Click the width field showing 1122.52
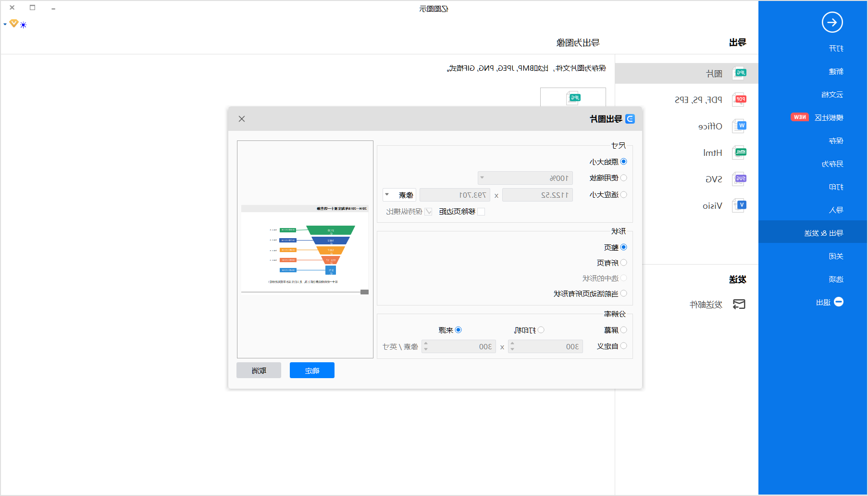The height and width of the screenshot is (496, 868). tap(537, 195)
